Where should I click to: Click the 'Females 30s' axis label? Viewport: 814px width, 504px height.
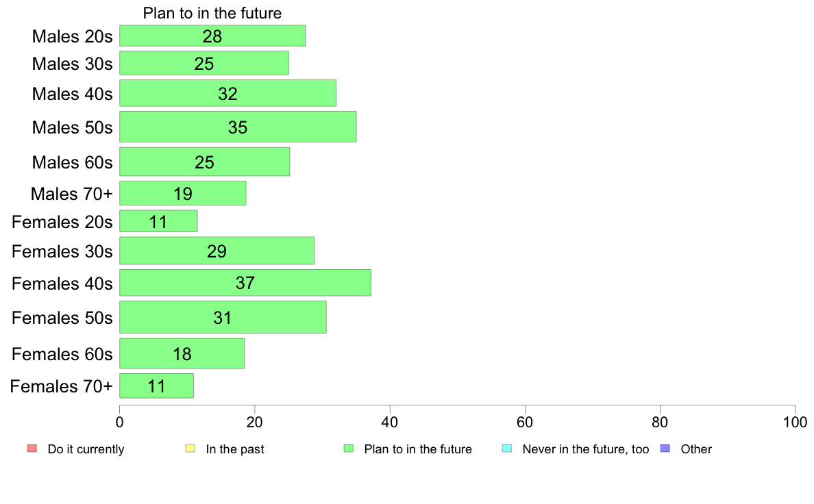[x=62, y=251]
